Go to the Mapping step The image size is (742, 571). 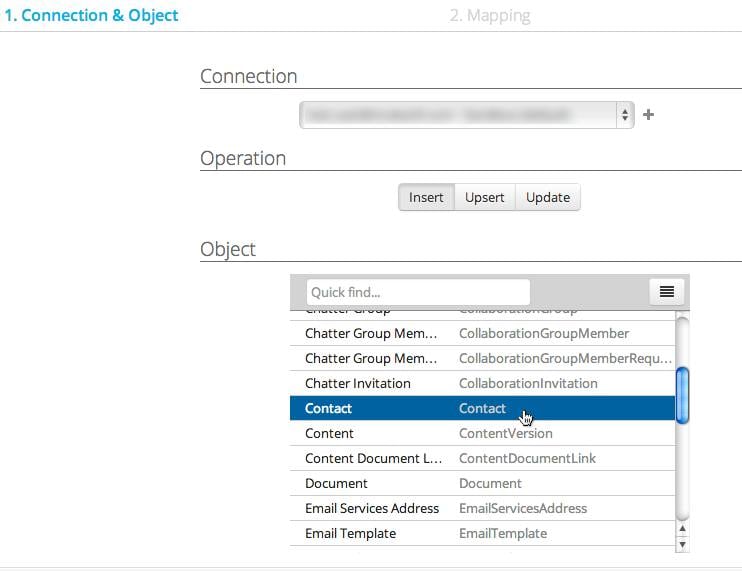(490, 16)
